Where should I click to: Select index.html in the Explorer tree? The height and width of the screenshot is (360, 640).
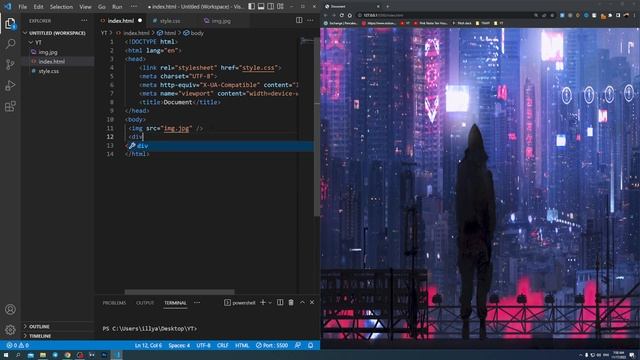51,62
